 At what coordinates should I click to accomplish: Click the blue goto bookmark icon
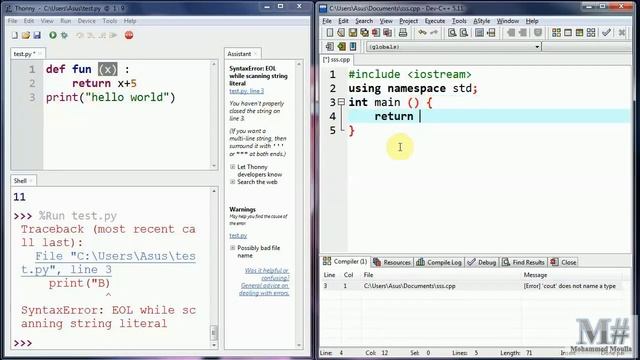point(353,47)
